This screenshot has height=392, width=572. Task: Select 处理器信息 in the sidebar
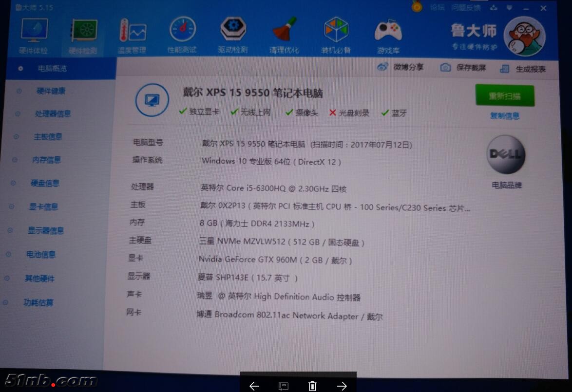(x=53, y=114)
